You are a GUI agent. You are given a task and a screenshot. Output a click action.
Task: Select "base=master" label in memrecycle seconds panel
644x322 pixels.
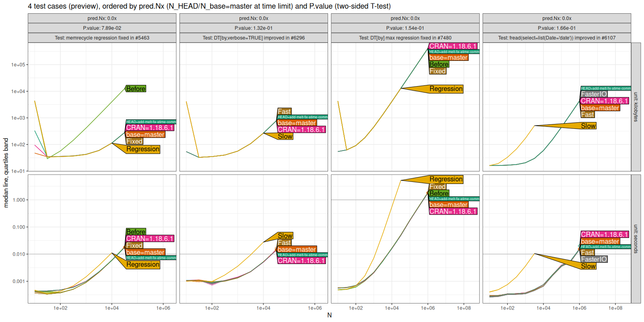point(145,252)
